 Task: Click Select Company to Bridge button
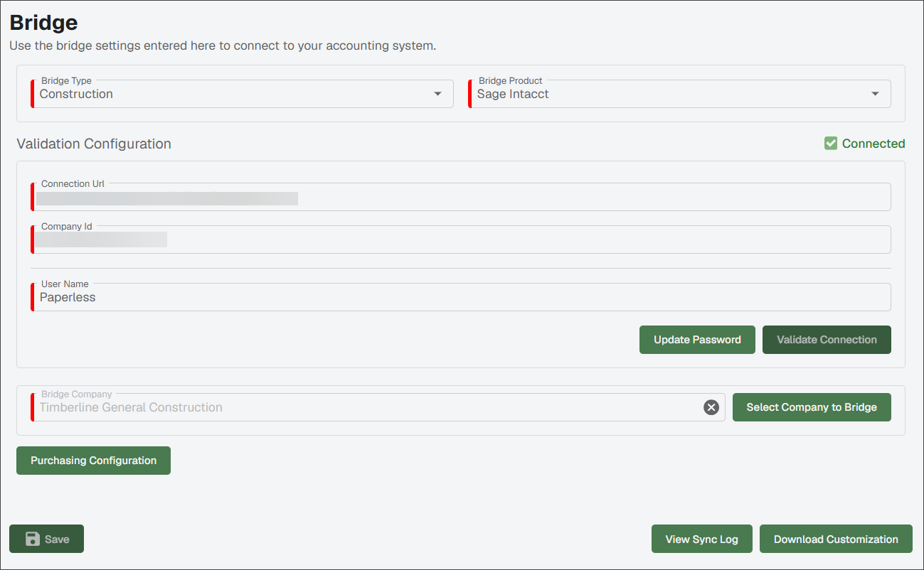point(812,407)
